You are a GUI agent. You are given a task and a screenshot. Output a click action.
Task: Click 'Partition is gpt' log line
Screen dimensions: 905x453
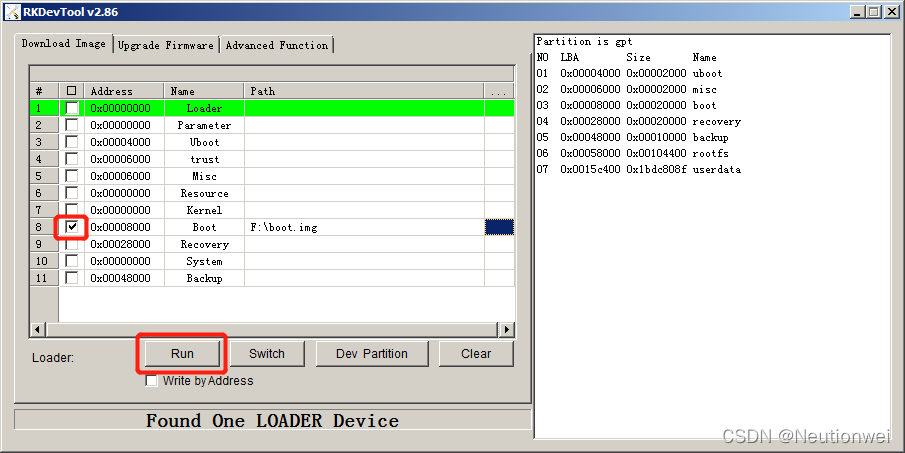[584, 42]
